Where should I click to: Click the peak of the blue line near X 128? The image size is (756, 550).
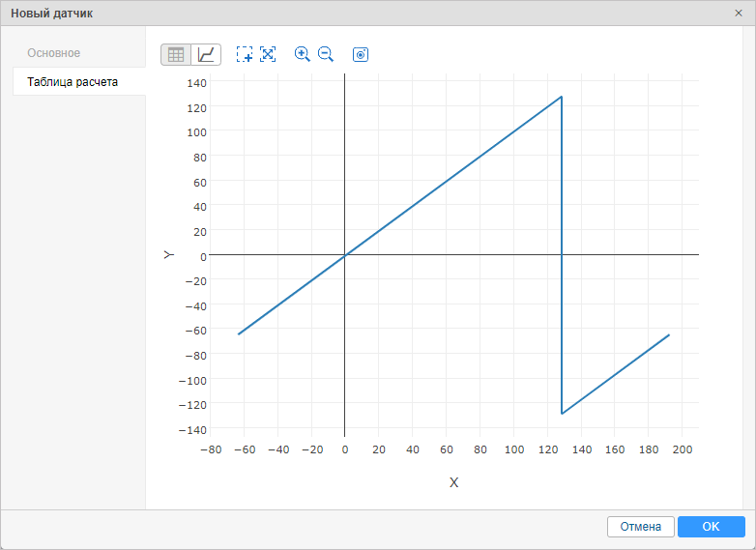pos(562,97)
